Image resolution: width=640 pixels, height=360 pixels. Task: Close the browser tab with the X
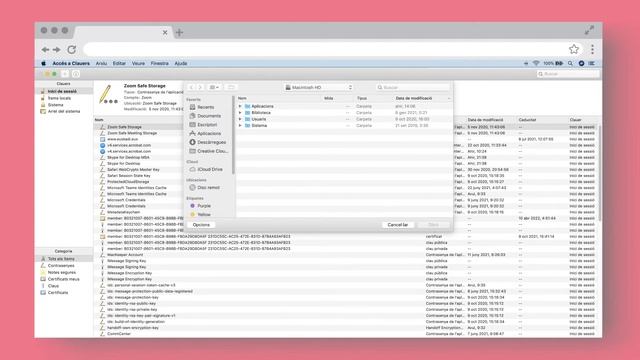[165, 33]
